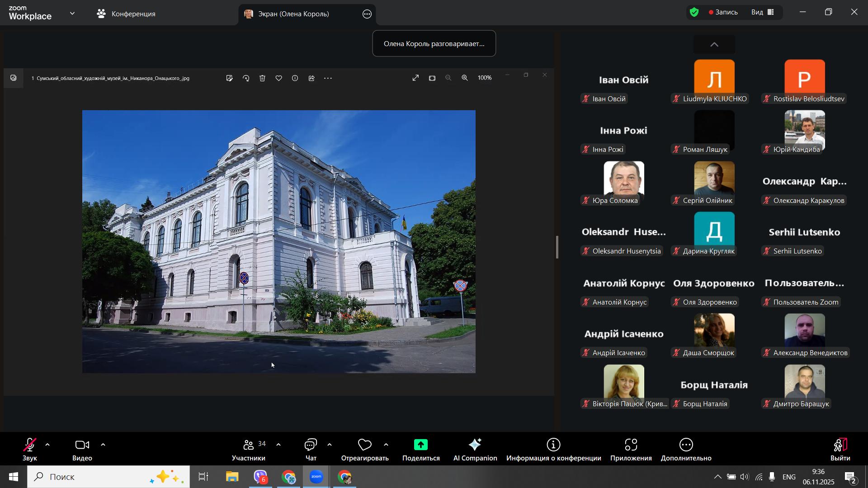This screenshot has height=488, width=868.
Task: Toggle the Вид view layout
Action: (x=763, y=13)
